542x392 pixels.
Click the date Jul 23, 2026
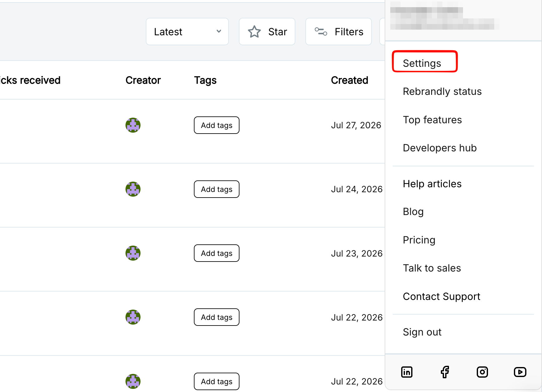(357, 253)
